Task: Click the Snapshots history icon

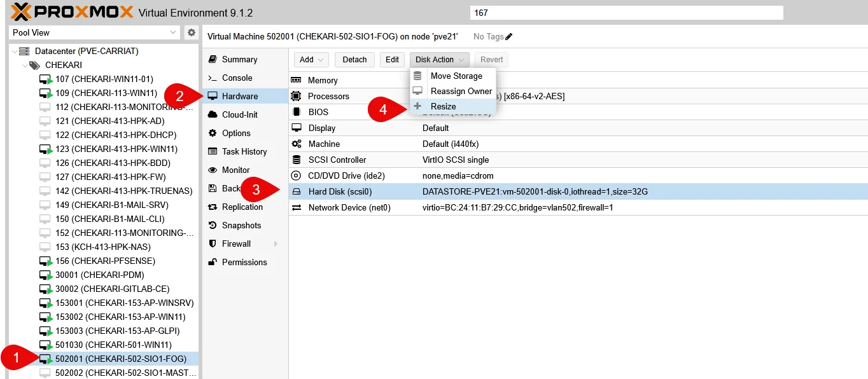Action: point(213,225)
